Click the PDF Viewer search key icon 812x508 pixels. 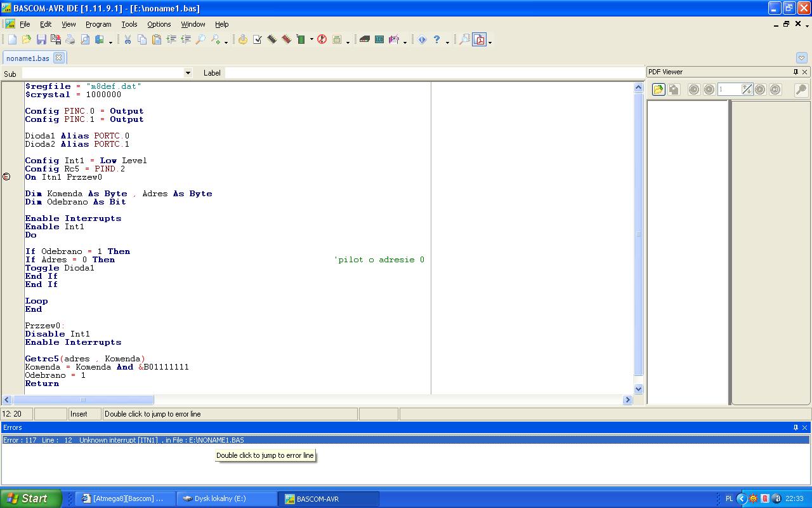pyautogui.click(x=801, y=90)
